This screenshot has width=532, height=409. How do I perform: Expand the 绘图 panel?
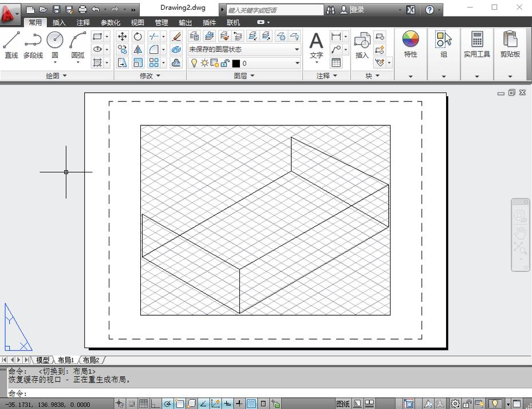[56, 76]
